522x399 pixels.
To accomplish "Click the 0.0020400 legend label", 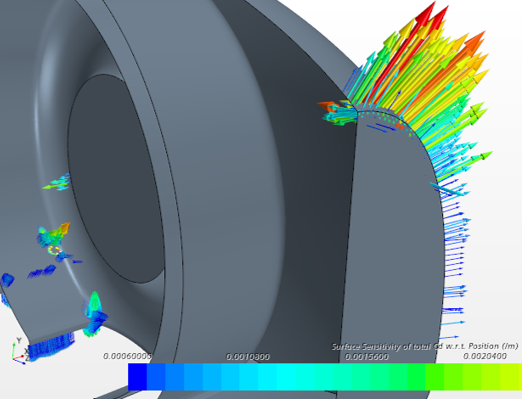I will tap(485, 356).
